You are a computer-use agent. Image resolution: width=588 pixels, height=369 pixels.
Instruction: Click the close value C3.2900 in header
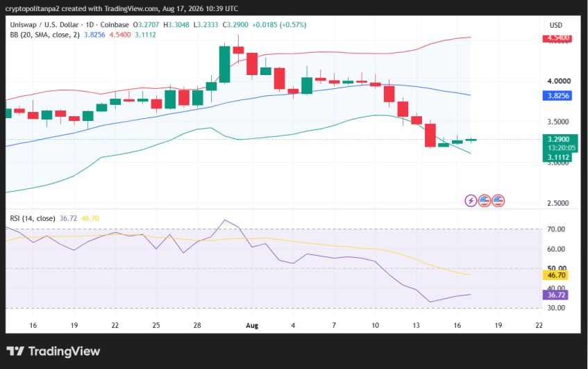pos(235,25)
